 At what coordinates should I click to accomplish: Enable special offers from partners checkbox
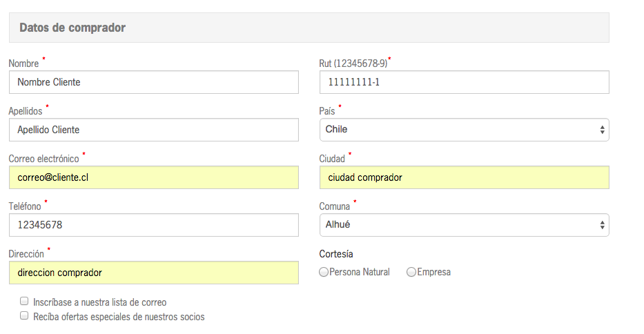pyautogui.click(x=24, y=316)
